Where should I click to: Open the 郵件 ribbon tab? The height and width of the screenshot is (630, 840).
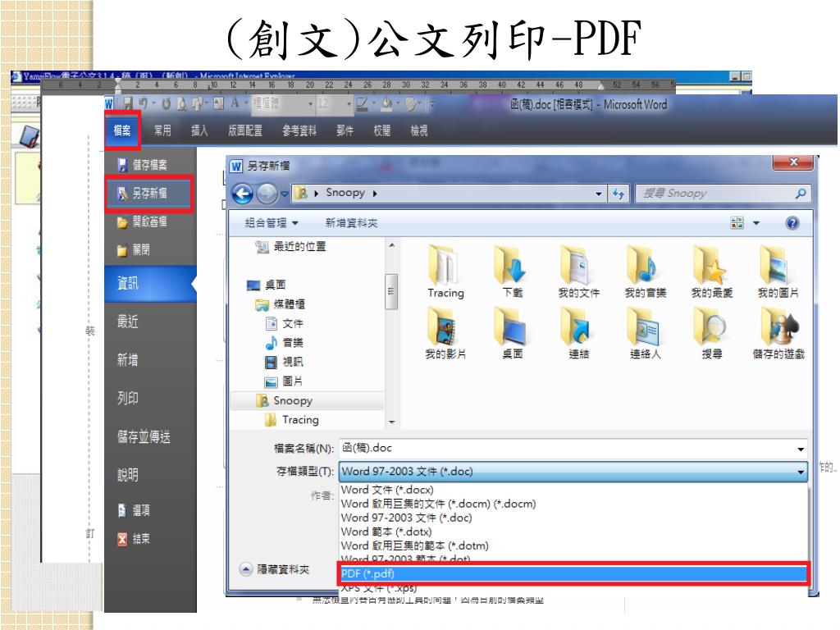click(x=345, y=130)
